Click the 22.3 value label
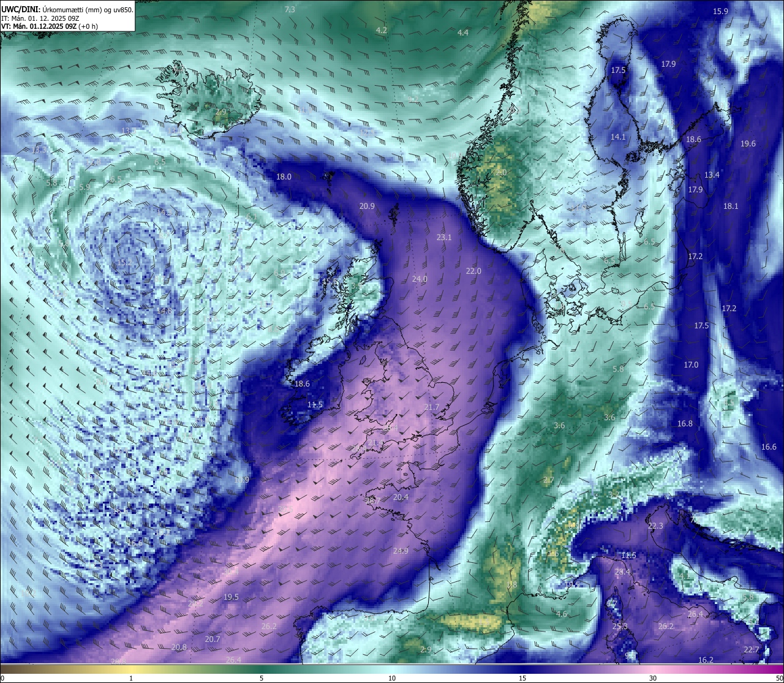This screenshot has height=683, width=784. (x=655, y=526)
